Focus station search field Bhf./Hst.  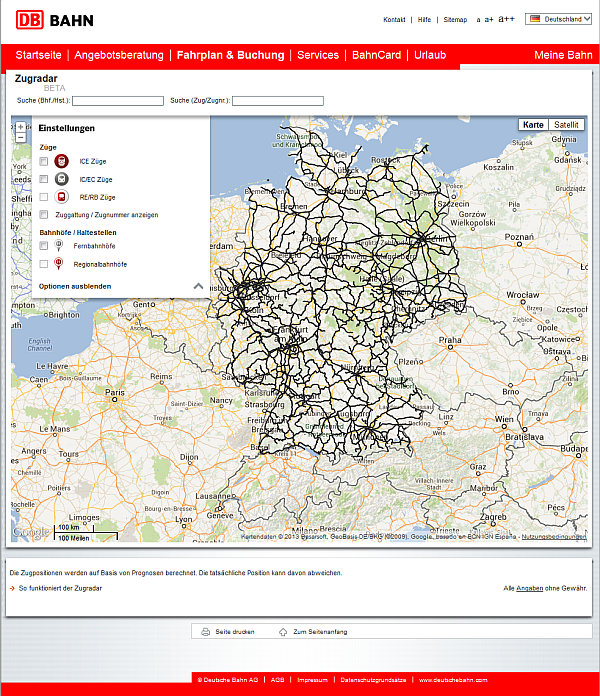[118, 101]
